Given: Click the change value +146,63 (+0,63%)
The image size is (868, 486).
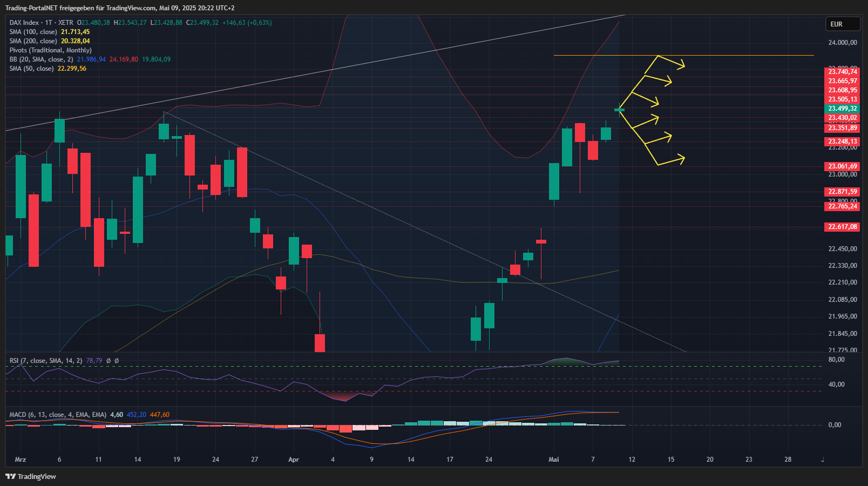Looking at the screenshot, I should (247, 23).
